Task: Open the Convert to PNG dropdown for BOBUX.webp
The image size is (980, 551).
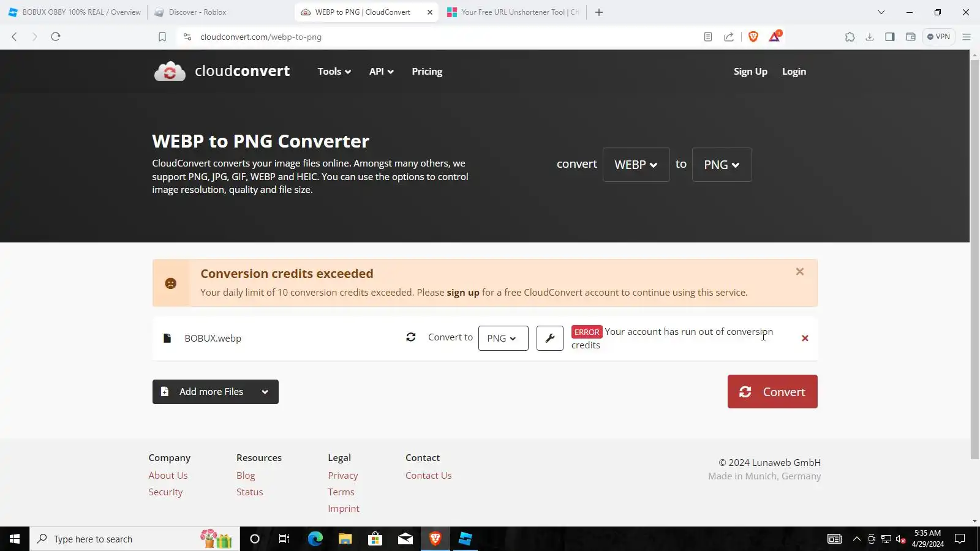Action: pyautogui.click(x=503, y=338)
